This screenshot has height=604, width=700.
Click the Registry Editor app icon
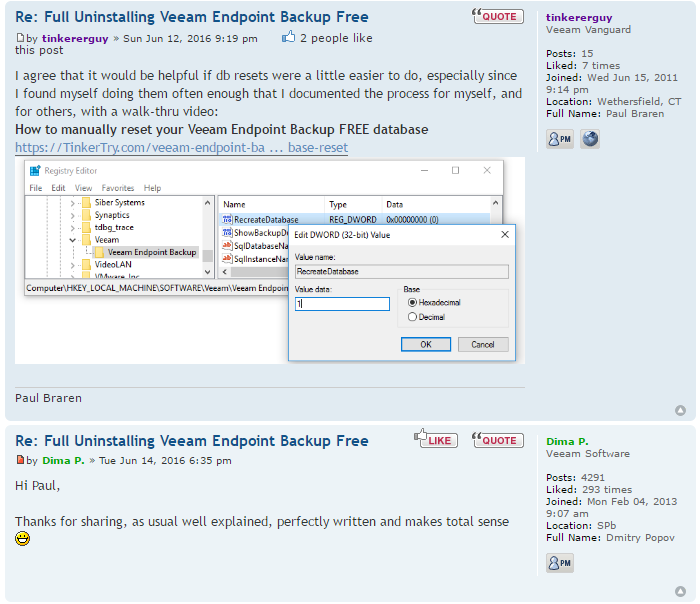[x=35, y=171]
